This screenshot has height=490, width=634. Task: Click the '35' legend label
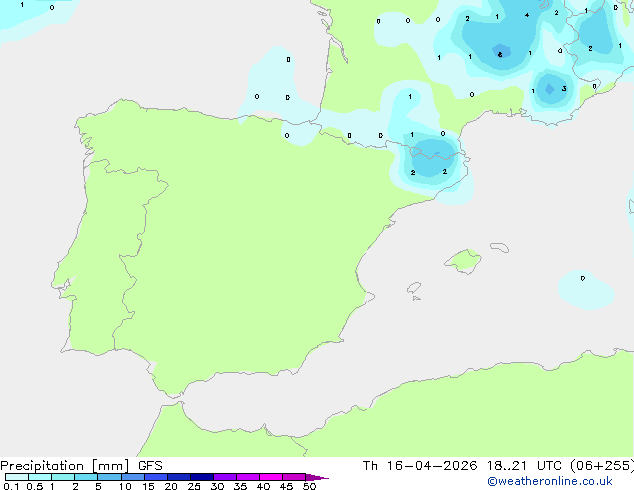pos(240,486)
